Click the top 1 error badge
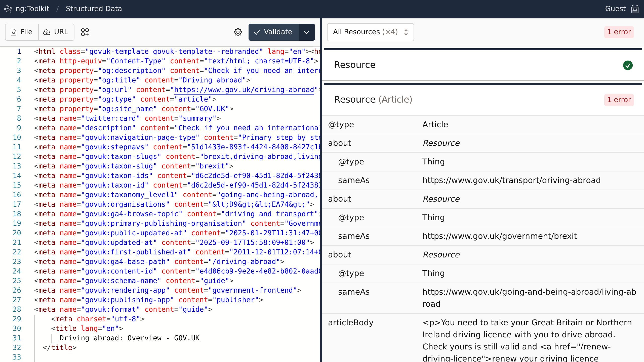Viewport: 644px width, 362px height. 619,32
